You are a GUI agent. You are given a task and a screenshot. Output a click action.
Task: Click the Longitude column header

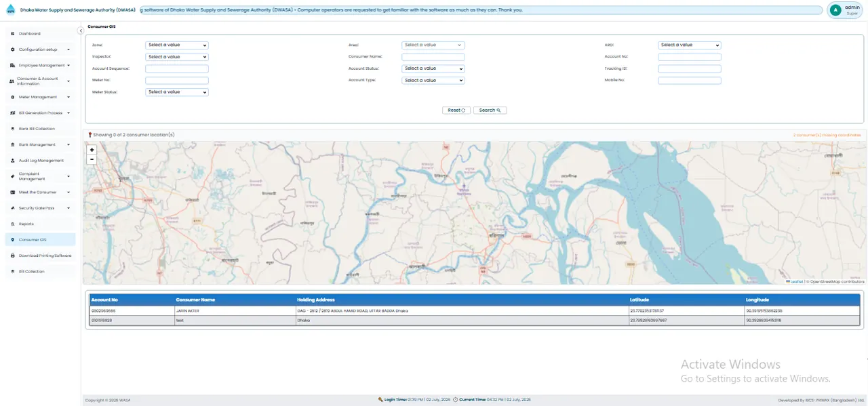tap(802, 300)
